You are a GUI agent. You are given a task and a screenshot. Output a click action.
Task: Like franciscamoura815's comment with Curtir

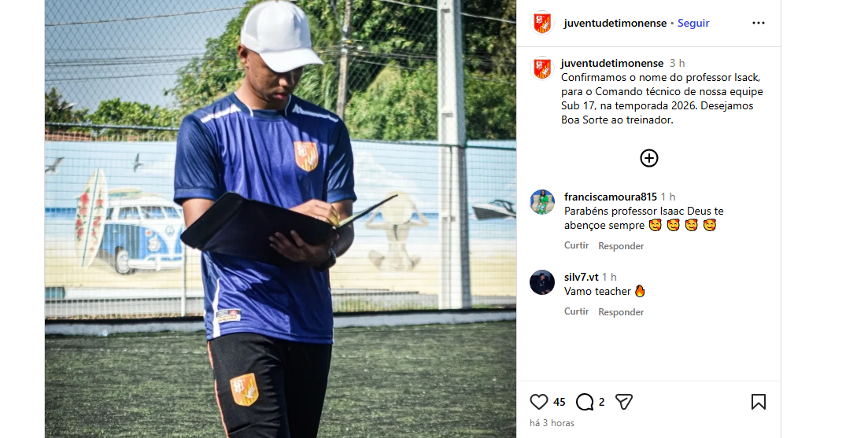coord(576,245)
